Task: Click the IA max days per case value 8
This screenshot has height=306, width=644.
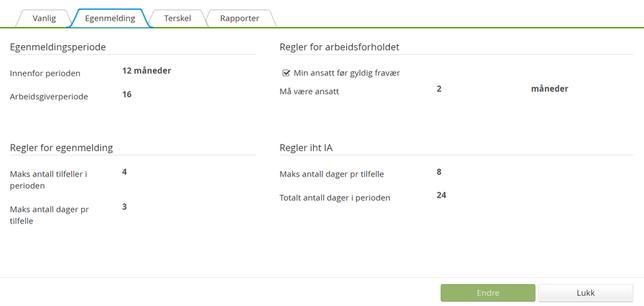Action: pos(439,172)
